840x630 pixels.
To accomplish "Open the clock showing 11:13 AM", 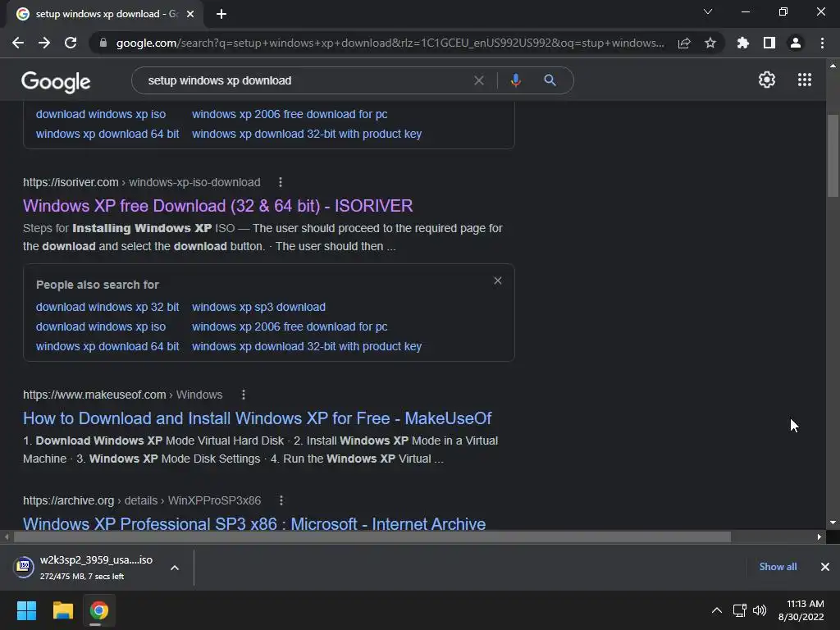I will click(x=801, y=610).
